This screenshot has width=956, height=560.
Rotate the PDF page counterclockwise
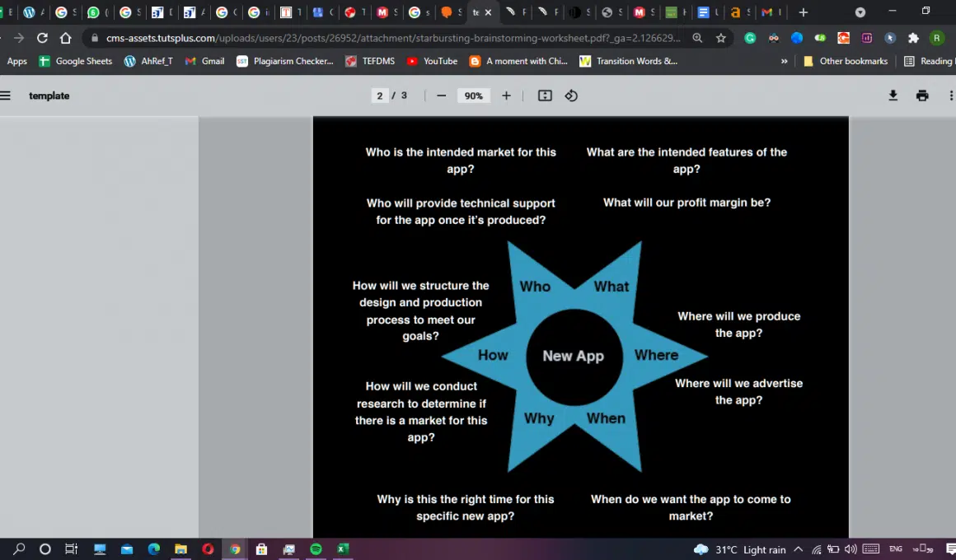click(571, 96)
